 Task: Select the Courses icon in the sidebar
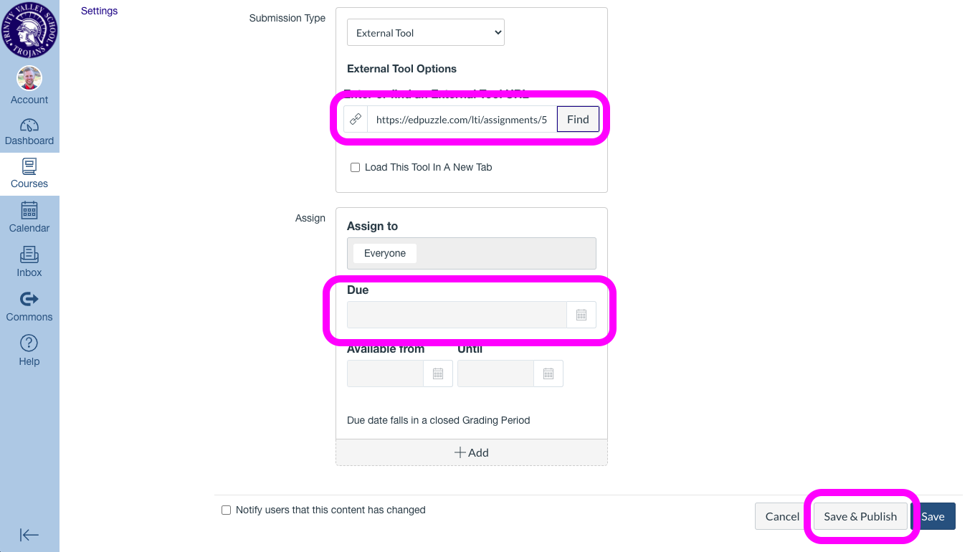[x=29, y=173]
